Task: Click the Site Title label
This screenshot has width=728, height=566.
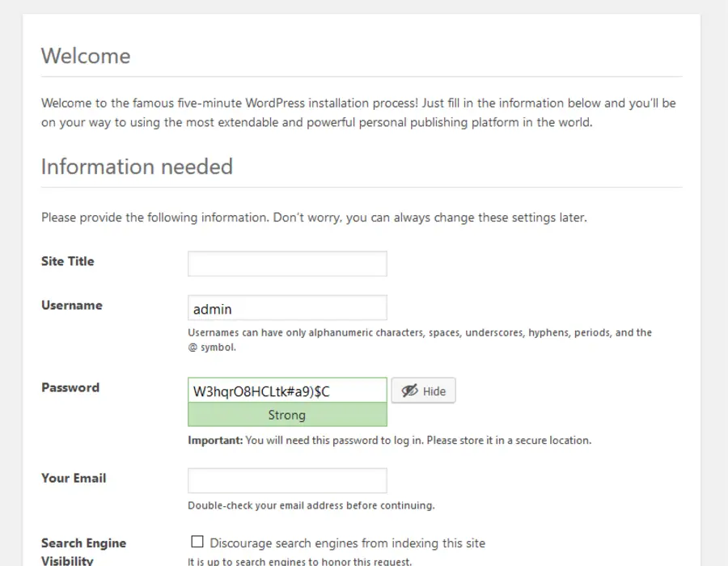Action: tap(68, 261)
